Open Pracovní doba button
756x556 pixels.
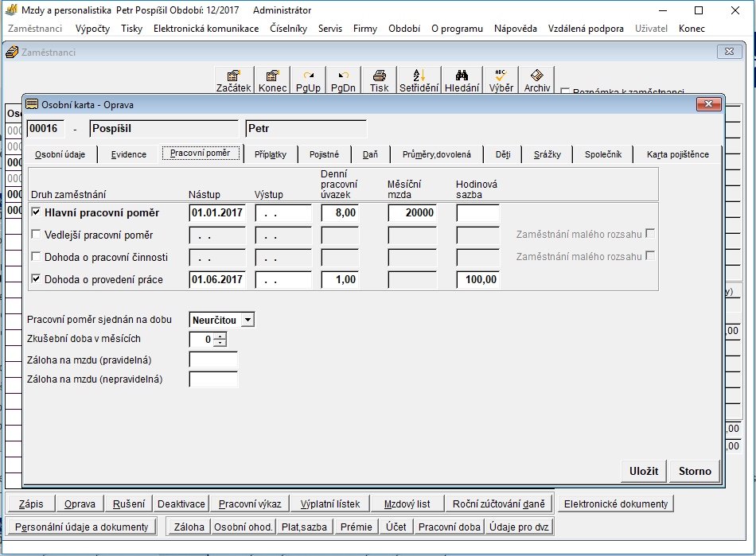(450, 527)
